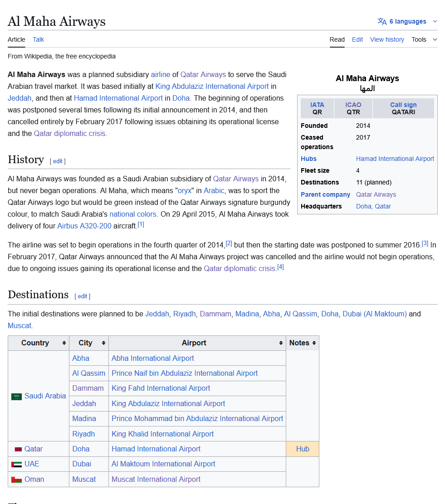
Task: Click the languages translate icon
Action: pos(382,21)
